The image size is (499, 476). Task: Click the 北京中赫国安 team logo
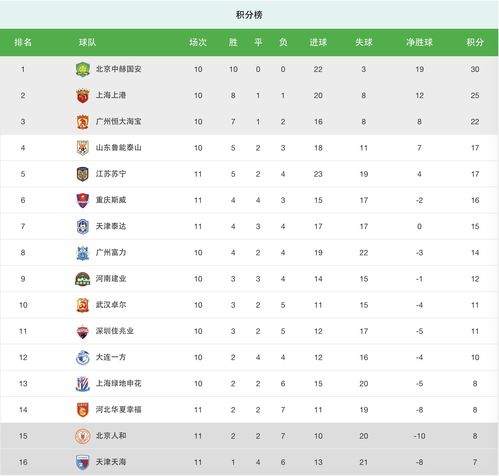83,69
